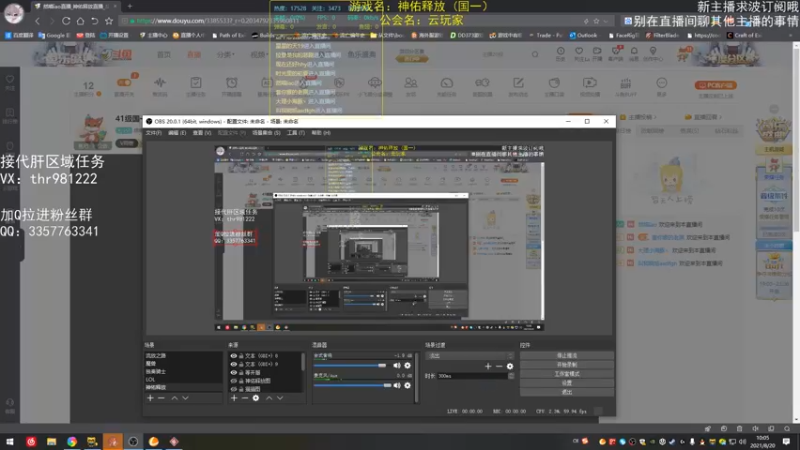Reload the page in the browser toolbar

pos(66,21)
